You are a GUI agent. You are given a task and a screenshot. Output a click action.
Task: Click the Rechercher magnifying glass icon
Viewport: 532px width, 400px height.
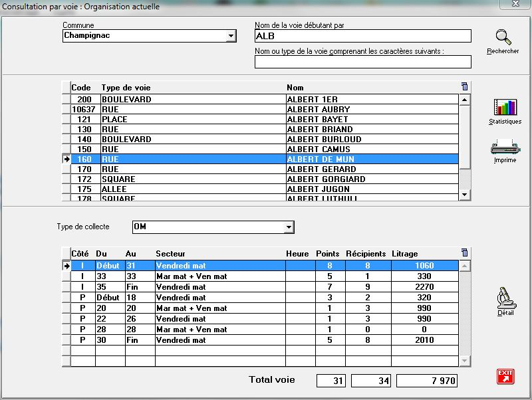pyautogui.click(x=503, y=38)
